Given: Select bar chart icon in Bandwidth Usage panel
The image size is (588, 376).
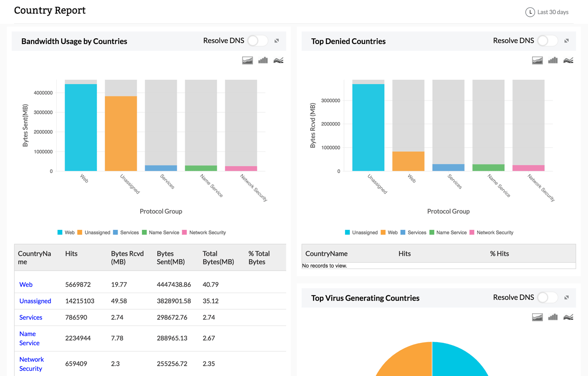Looking at the screenshot, I should click(x=263, y=60).
